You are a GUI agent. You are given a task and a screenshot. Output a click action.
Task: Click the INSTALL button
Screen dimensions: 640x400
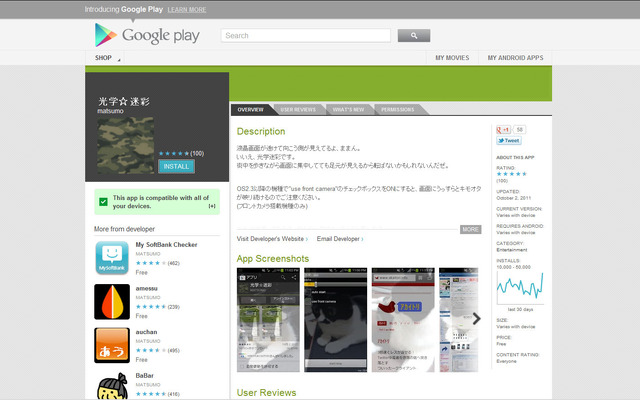pyautogui.click(x=176, y=167)
